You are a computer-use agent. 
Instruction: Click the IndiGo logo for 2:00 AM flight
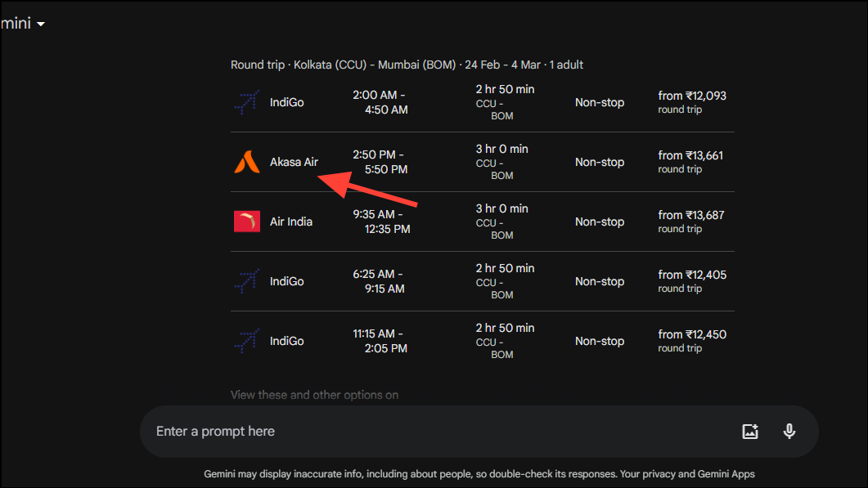point(247,102)
